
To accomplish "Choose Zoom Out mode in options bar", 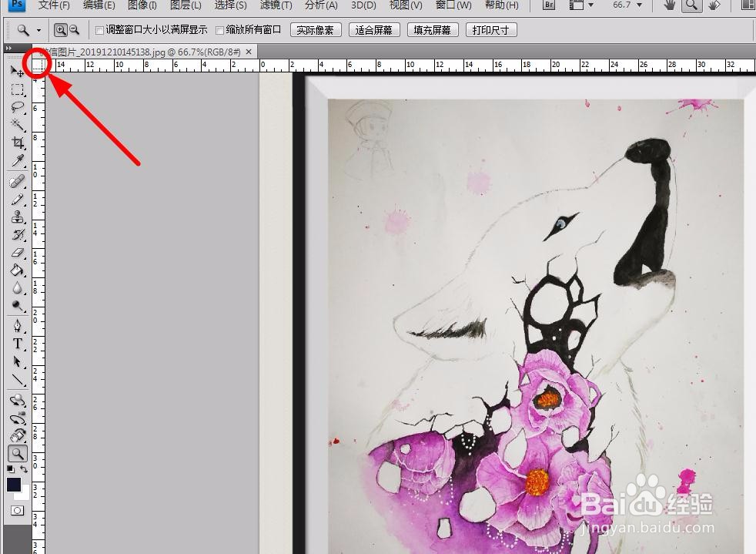I will pos(74,30).
